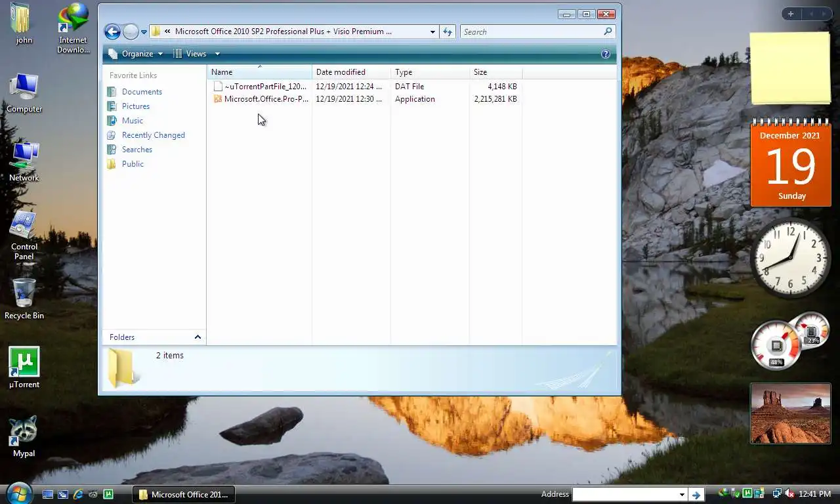
Task: Expand the Folders pane chevron
Action: pos(198,337)
